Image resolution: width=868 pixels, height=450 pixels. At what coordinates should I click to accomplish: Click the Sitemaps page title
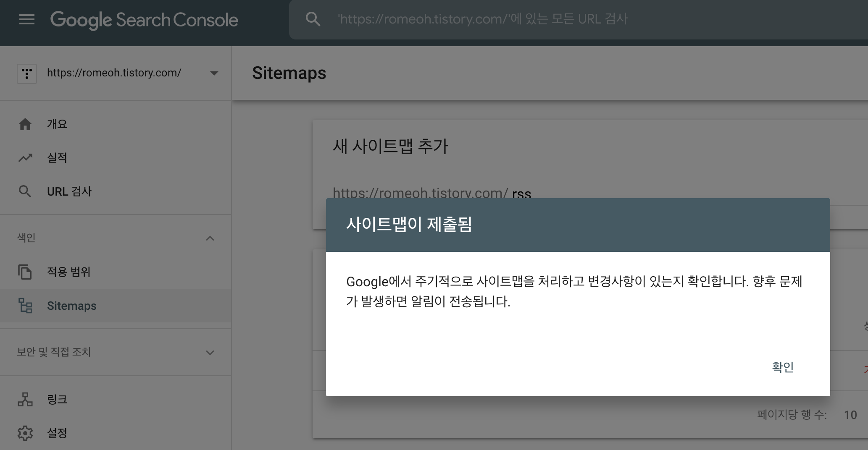tap(289, 73)
